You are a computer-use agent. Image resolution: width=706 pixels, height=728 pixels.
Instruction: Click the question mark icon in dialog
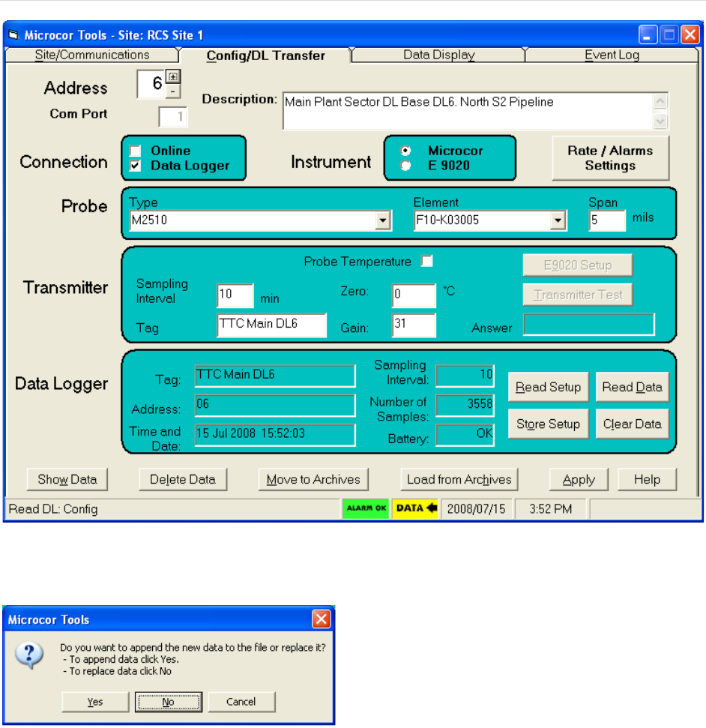[29, 655]
